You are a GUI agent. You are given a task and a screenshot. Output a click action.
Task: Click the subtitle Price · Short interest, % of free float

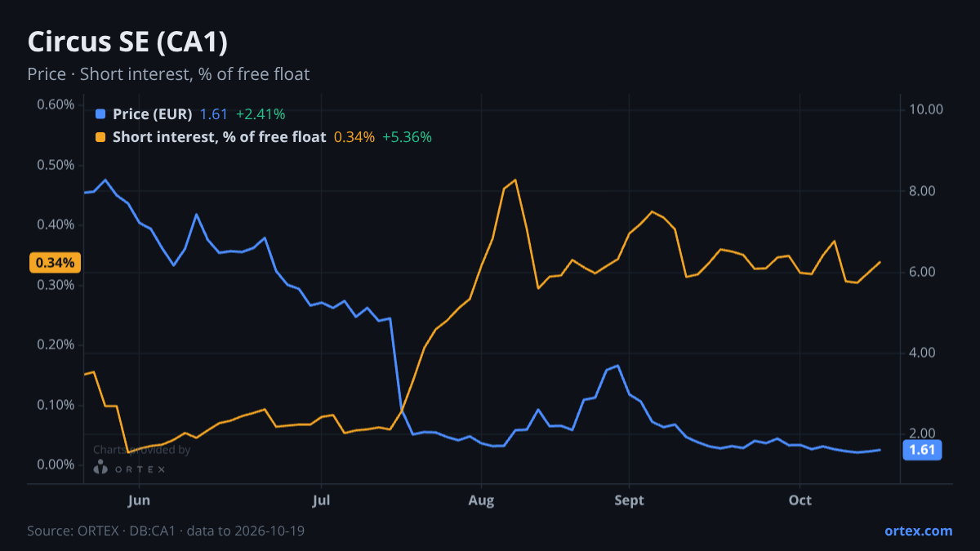[168, 74]
